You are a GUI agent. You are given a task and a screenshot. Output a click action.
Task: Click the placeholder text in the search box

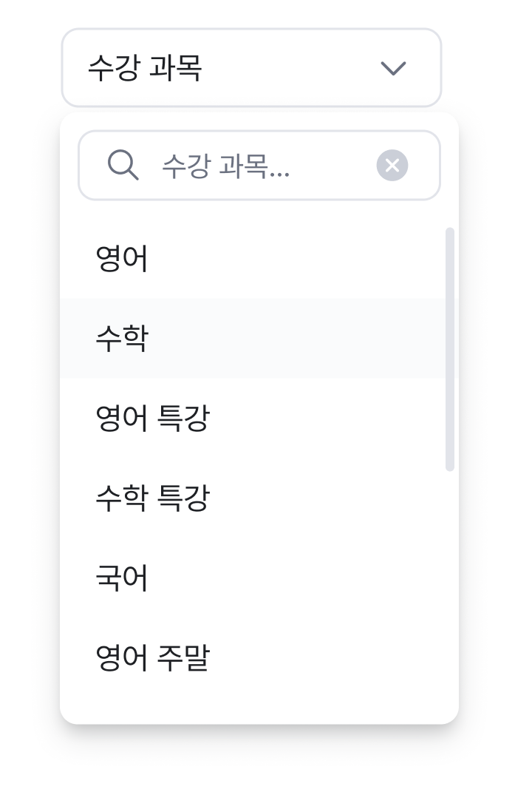pyautogui.click(x=225, y=166)
